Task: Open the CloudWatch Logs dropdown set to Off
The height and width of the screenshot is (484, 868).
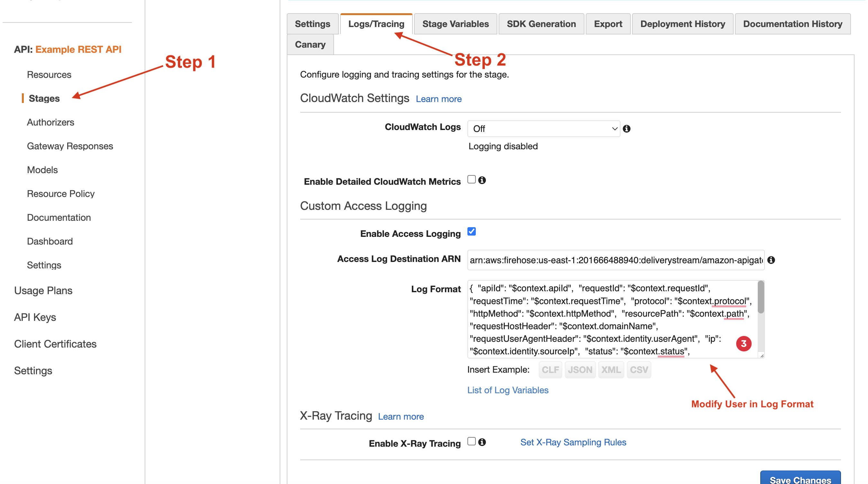Action: coord(543,128)
